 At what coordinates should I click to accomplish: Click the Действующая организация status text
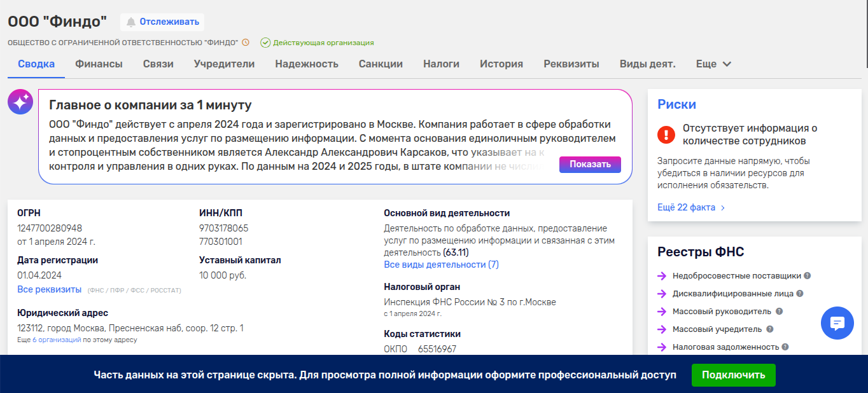(x=323, y=43)
